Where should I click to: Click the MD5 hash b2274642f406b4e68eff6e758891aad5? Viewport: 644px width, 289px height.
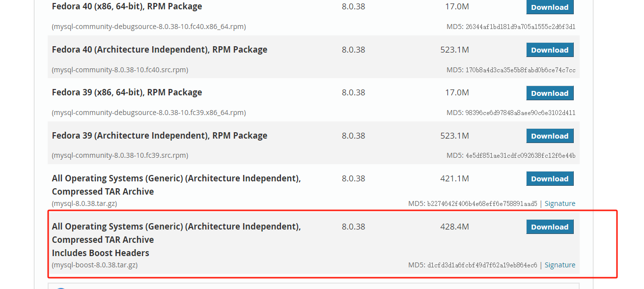(x=482, y=203)
